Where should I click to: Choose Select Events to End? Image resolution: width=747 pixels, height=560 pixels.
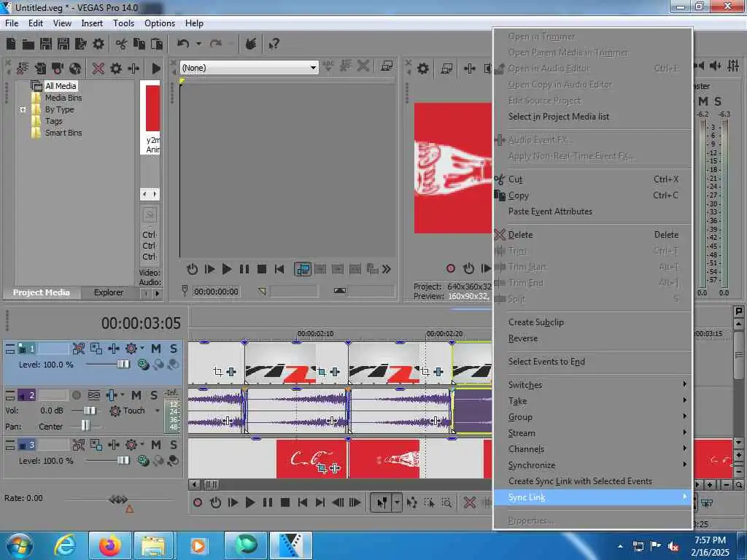(x=592, y=362)
